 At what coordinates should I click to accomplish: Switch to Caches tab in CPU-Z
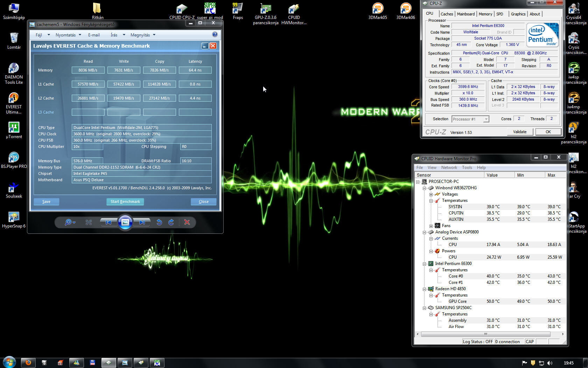coord(447,14)
